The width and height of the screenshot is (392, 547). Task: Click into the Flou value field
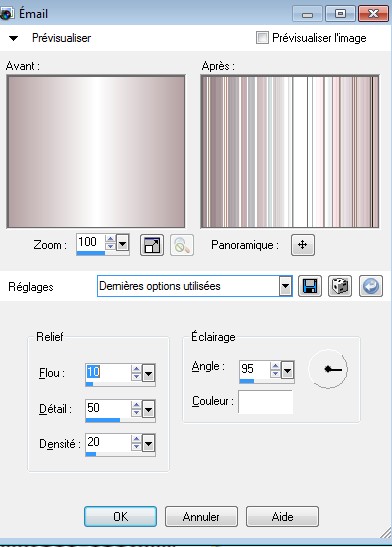pos(108,372)
